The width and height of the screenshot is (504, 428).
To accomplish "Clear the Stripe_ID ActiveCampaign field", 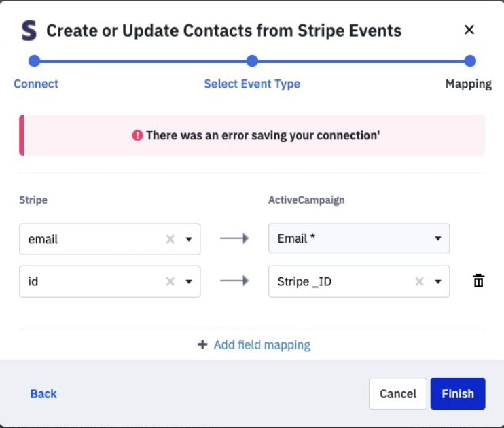I will pyautogui.click(x=420, y=281).
